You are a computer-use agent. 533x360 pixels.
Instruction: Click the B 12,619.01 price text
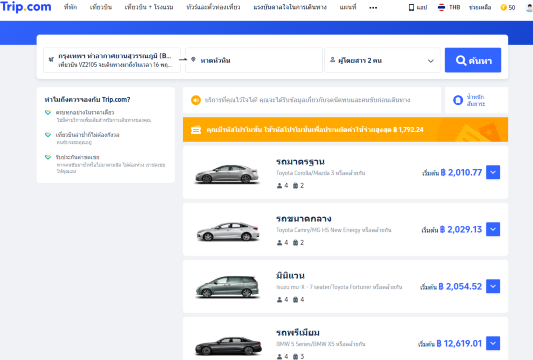459,344
